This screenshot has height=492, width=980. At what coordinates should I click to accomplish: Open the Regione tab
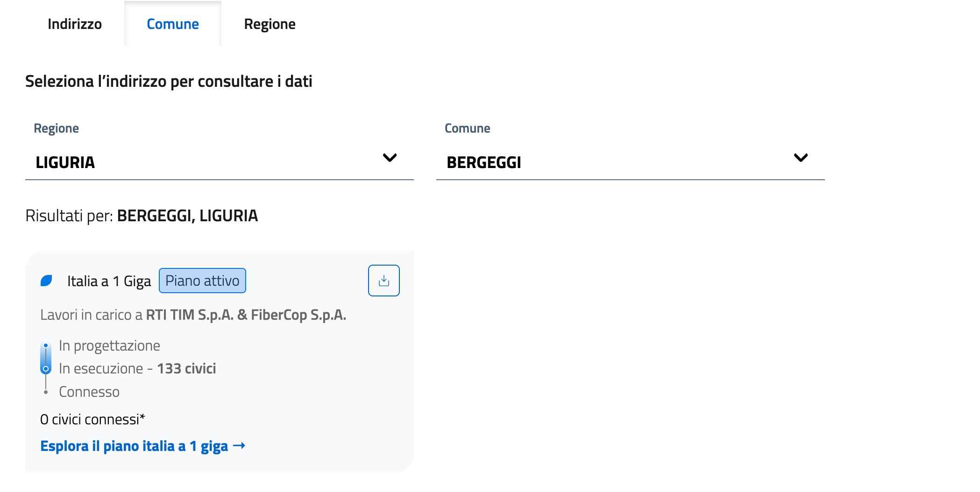pos(270,24)
